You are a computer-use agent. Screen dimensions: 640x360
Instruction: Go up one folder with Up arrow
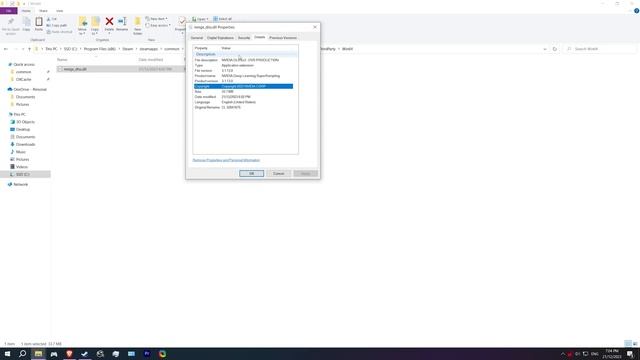point(29,49)
